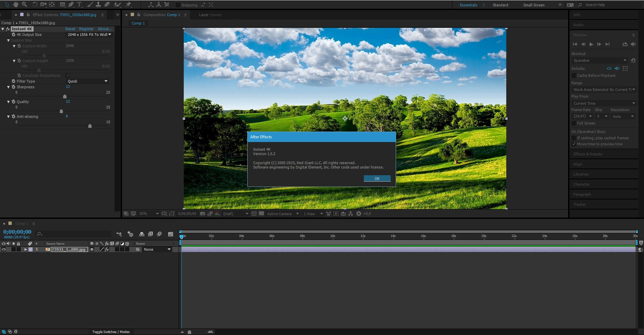This screenshot has height=335, width=644.
Task: Open 4K Output Size dropdown
Action: tap(89, 35)
